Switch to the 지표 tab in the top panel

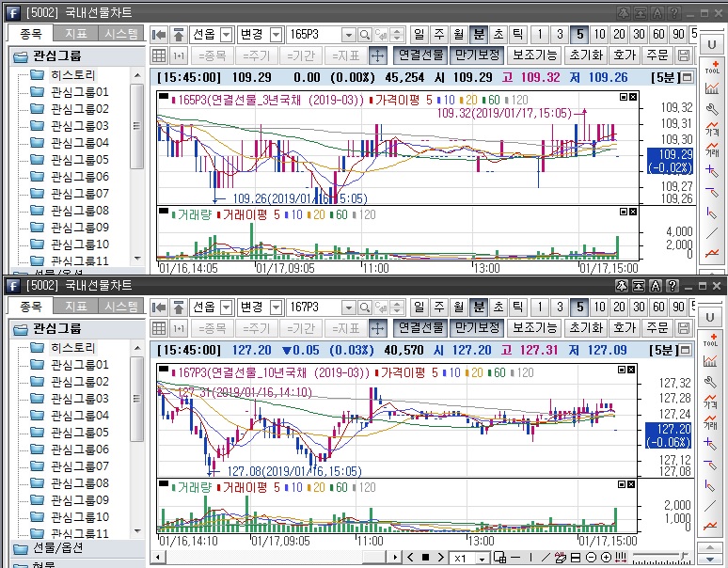75,33
